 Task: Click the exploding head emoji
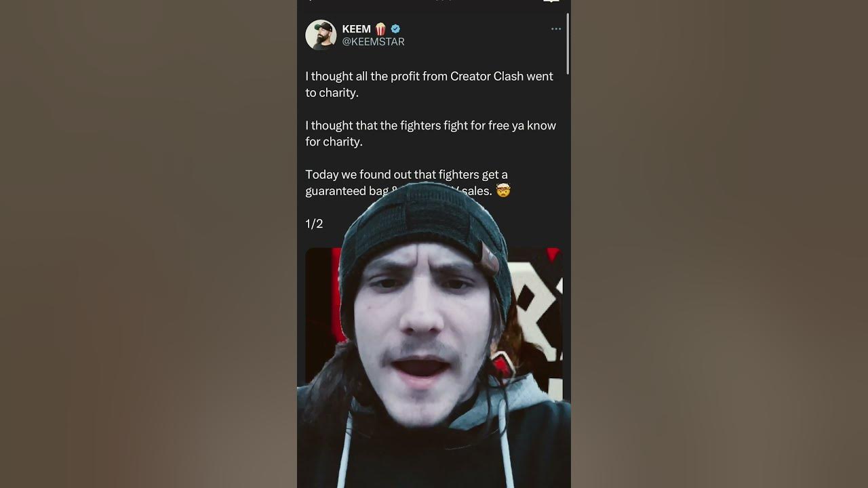(x=502, y=191)
